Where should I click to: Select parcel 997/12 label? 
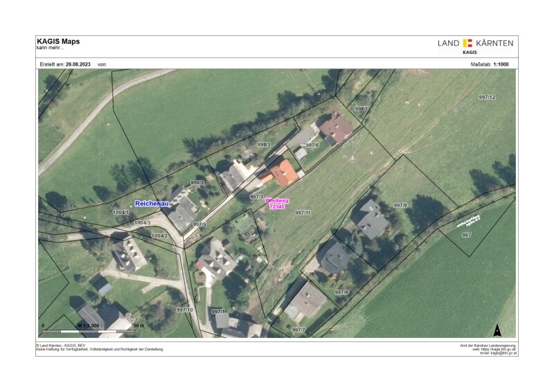(x=488, y=98)
